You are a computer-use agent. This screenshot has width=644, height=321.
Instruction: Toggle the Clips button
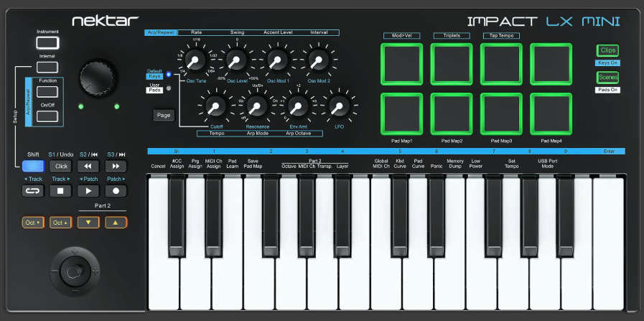[607, 50]
